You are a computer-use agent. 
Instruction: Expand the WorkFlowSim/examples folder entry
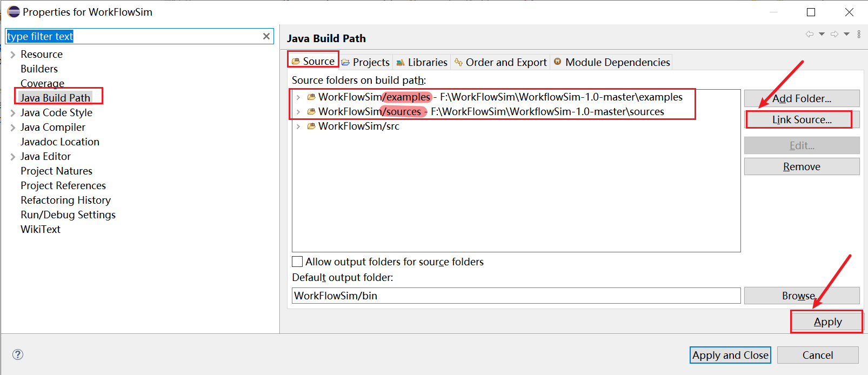point(298,97)
